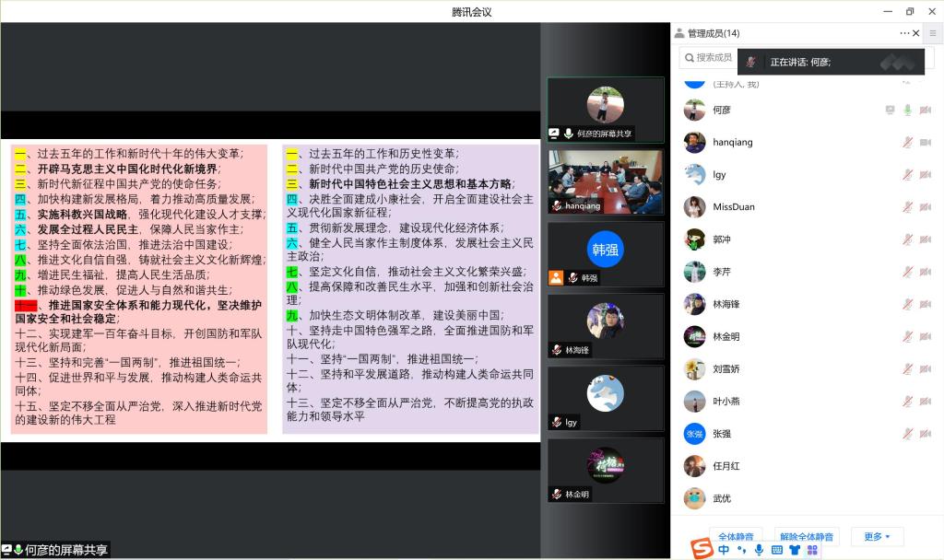The height and width of the screenshot is (560, 944).
Task: Select hanqiang's meeting room video thumbnail
Action: coord(605,182)
